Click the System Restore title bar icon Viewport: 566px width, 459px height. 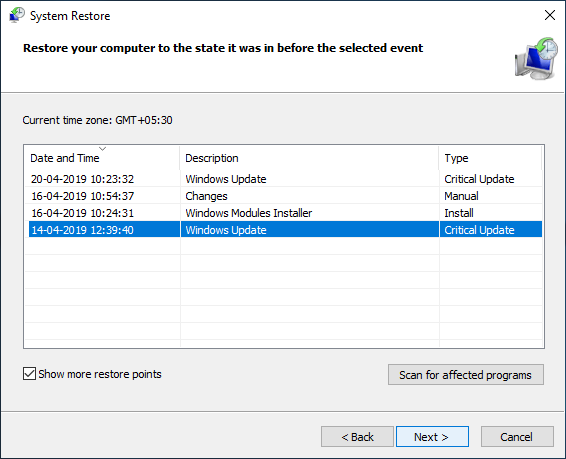17,16
